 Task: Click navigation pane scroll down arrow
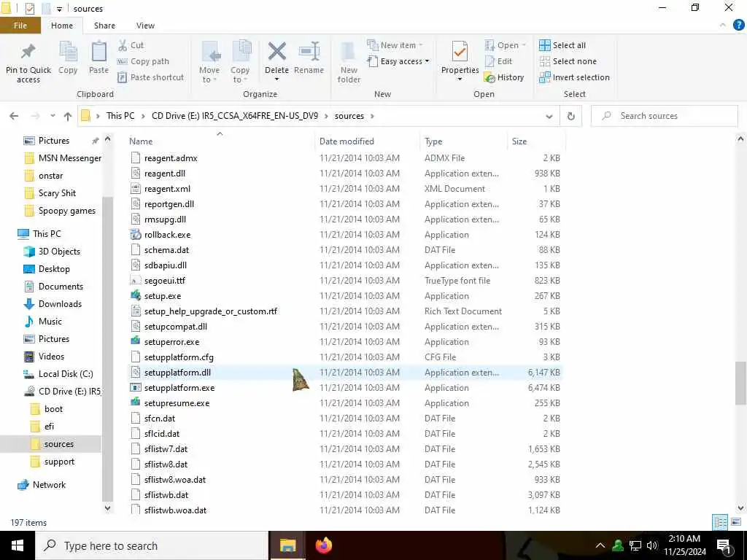click(108, 508)
